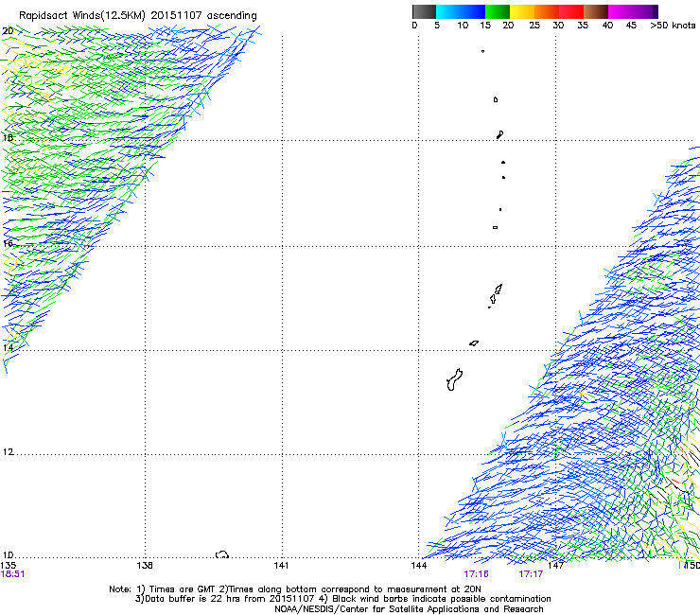Click the purple "17:17" time stamp
Screen dimensions: 700x615
[531, 574]
